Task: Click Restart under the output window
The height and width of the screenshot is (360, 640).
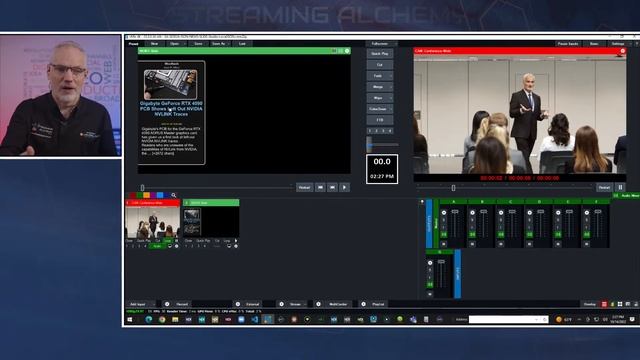Action: tap(604, 187)
